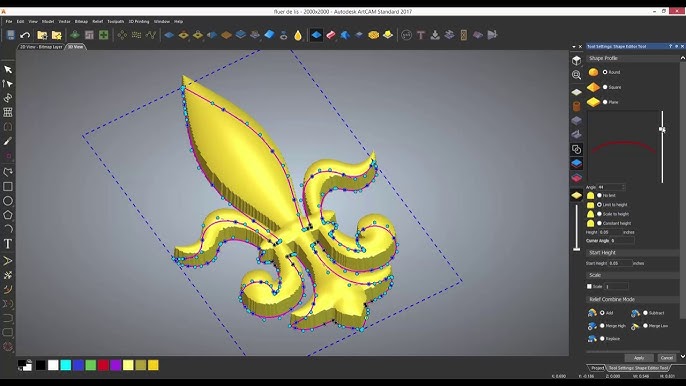Click the isometric cube view icon

tap(577, 60)
